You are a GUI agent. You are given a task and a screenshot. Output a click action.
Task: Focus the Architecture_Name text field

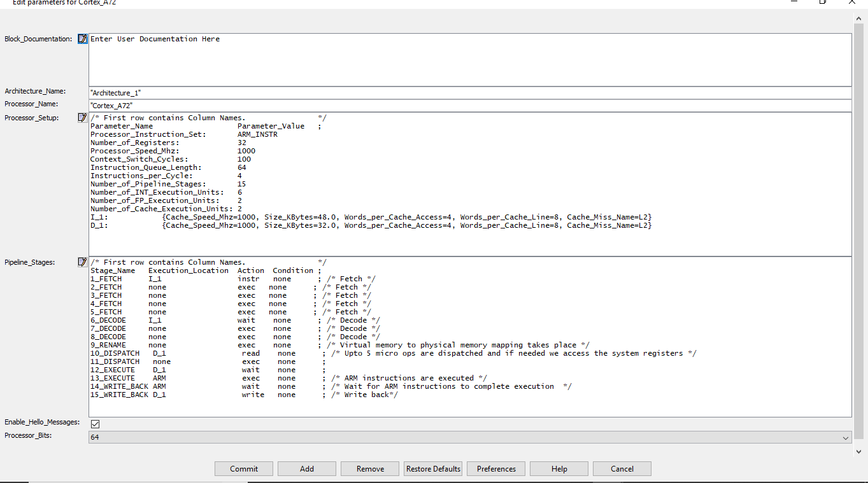(x=470, y=93)
